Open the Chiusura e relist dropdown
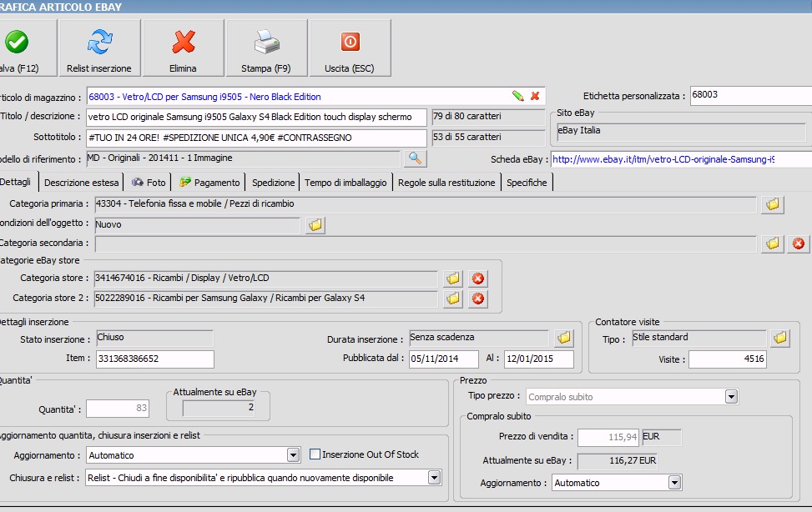 pyautogui.click(x=433, y=478)
